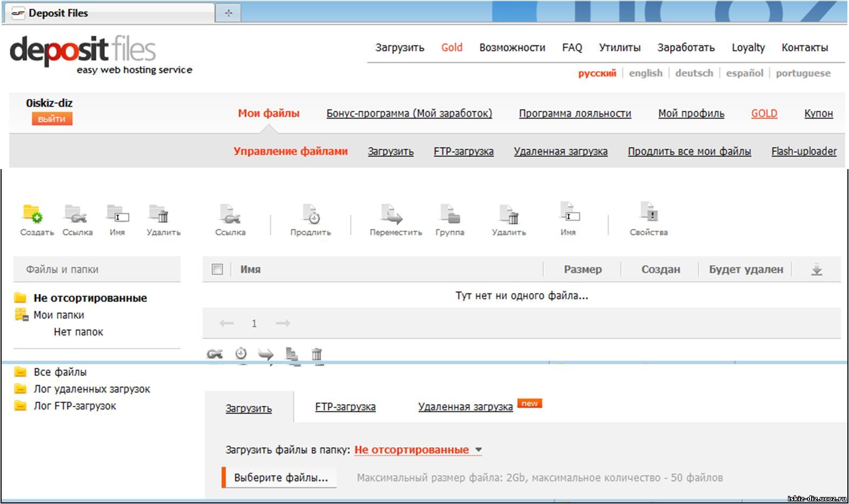The height and width of the screenshot is (504, 849).
Task: Click the folder Имя rename icon
Action: [118, 214]
